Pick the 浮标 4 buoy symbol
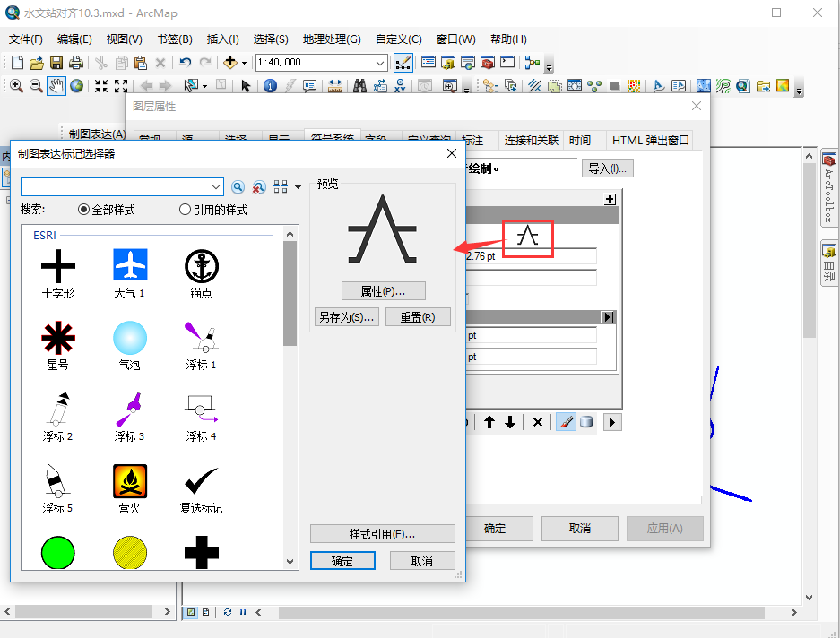Viewport: 840px width, 638px height. [202, 418]
